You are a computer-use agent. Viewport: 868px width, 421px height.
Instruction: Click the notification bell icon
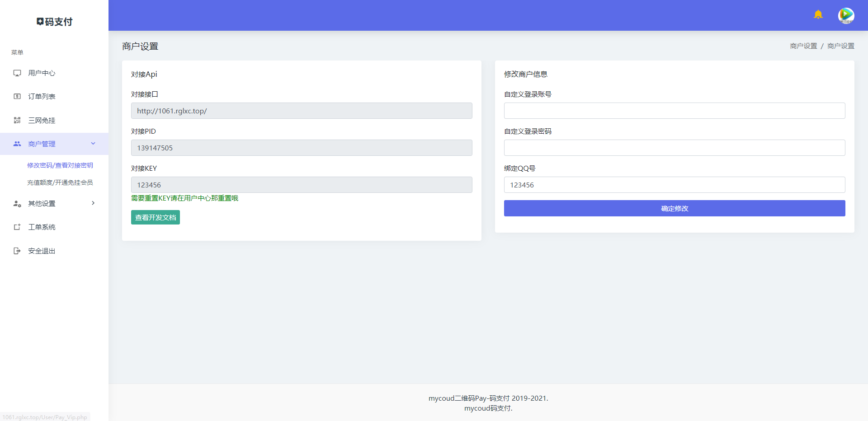(818, 15)
